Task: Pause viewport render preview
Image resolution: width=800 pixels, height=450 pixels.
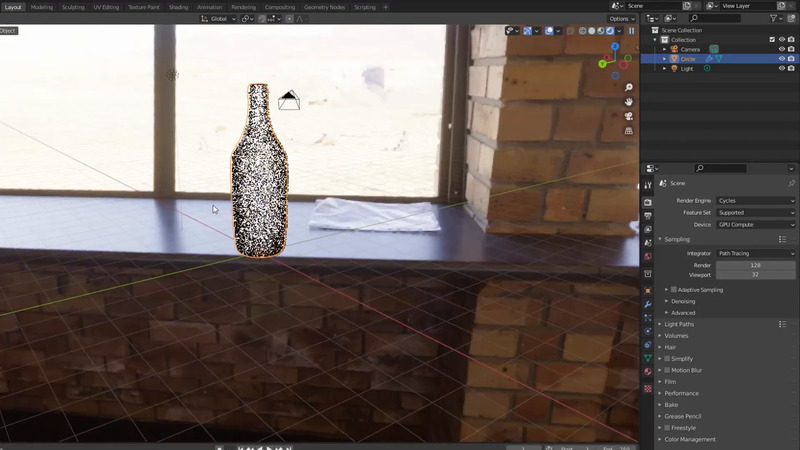Action: pos(631,30)
